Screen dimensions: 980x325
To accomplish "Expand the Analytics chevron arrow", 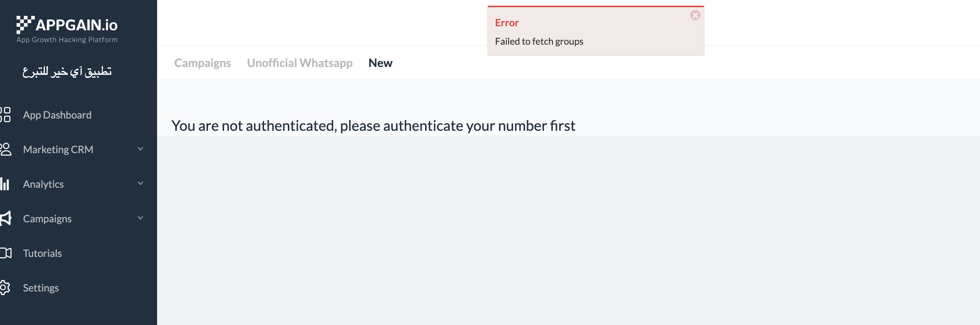I will (x=141, y=183).
